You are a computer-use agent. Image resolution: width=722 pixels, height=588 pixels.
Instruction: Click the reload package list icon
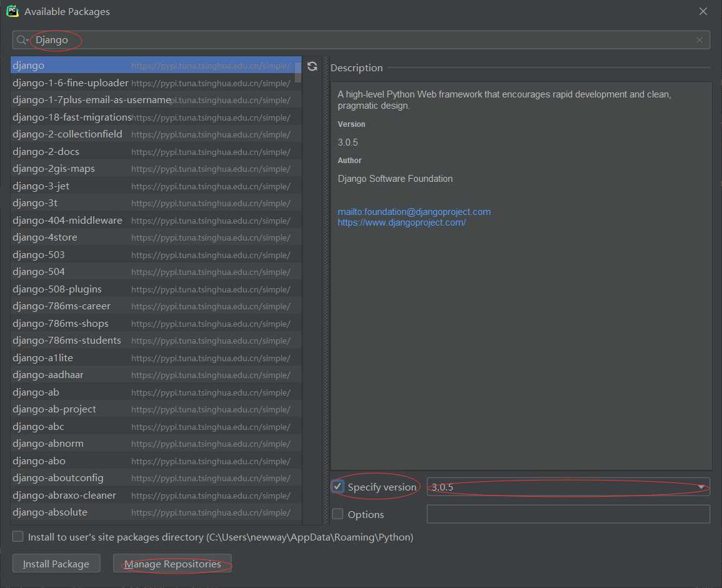pos(312,66)
